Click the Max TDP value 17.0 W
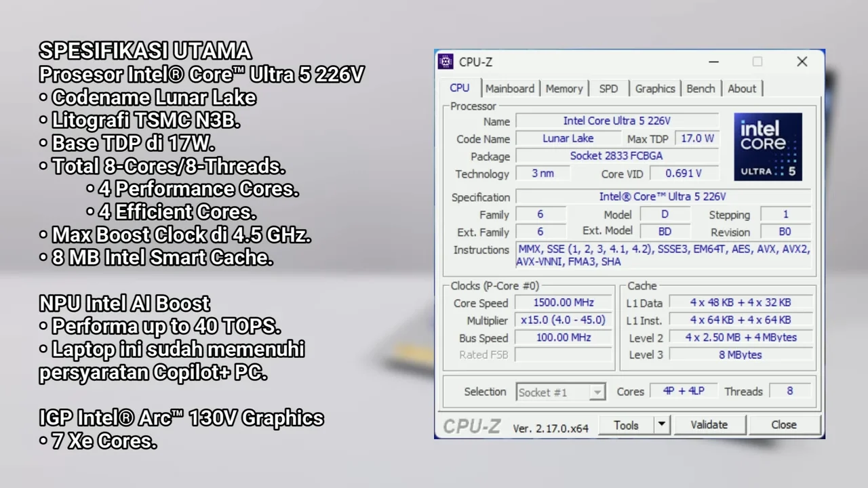 (x=698, y=138)
